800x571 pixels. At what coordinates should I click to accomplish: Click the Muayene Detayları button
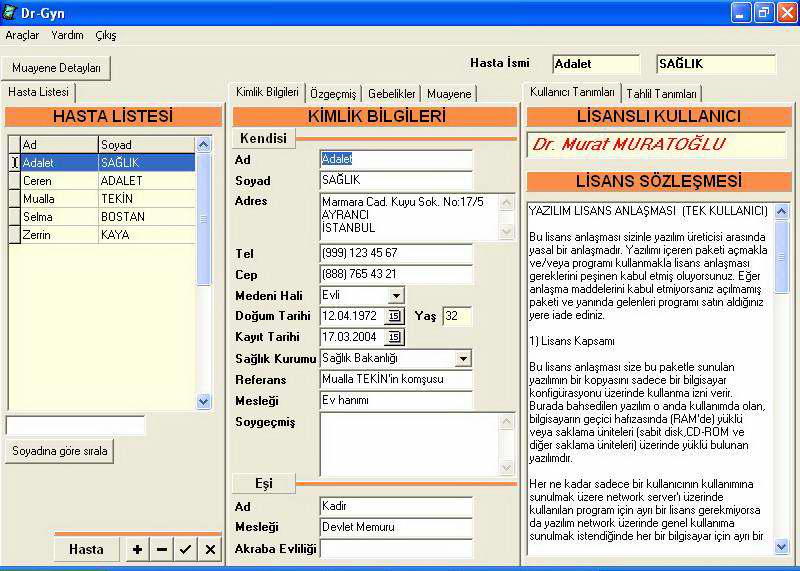click(x=57, y=68)
